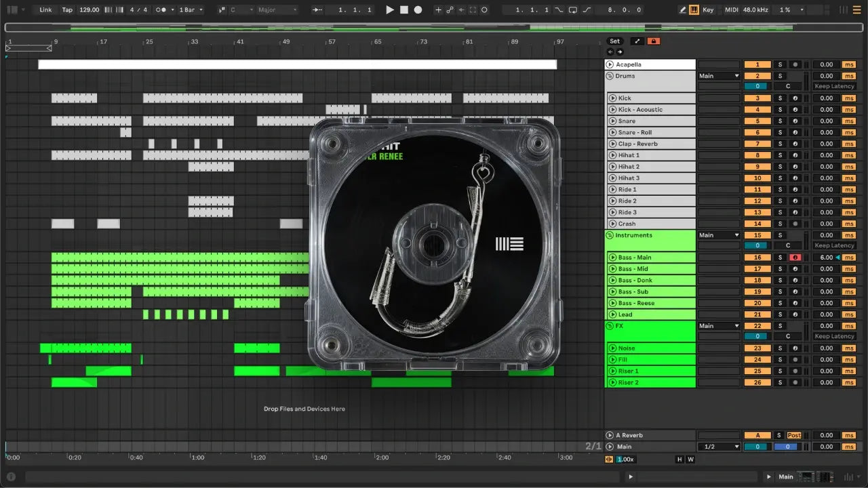Click the Lock Envelopes padlock icon
This screenshot has width=868, height=488.
tap(654, 41)
